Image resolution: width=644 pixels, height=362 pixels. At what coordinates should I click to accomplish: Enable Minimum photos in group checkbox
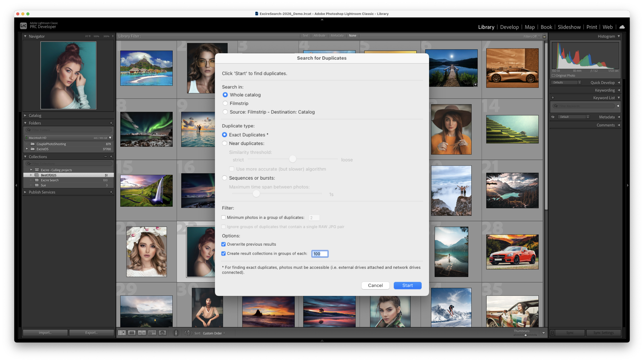[x=223, y=218]
